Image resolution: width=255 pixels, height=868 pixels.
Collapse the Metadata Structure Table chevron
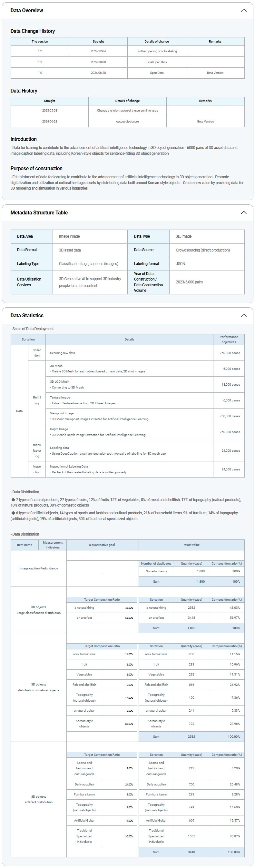coord(243,212)
